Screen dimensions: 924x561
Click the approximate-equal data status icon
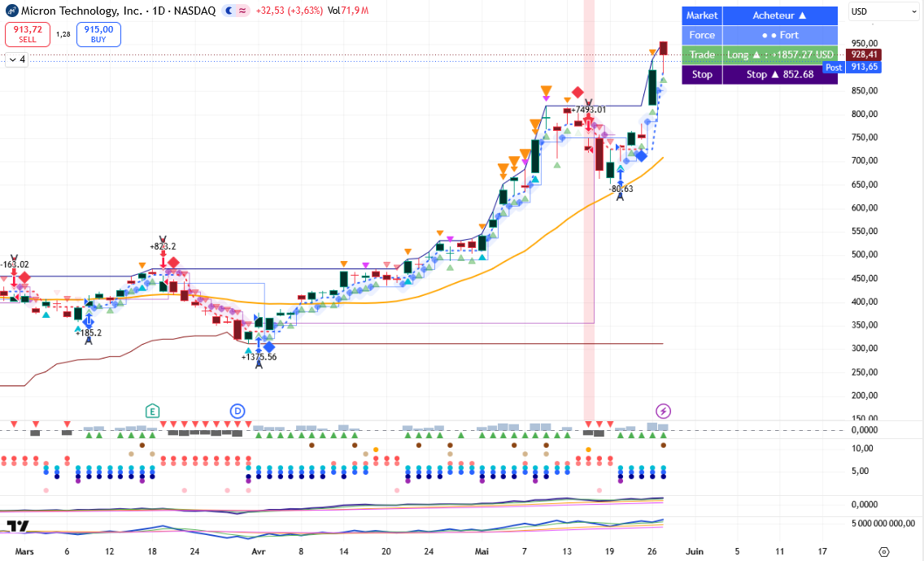242,11
